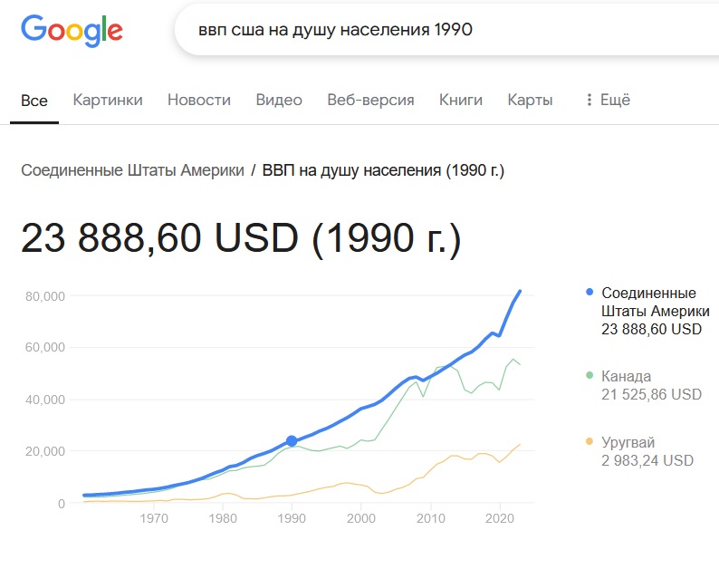Image resolution: width=719 pixels, height=588 pixels.
Task: Click the 2020 label on the chart axis
Action: tap(500, 518)
